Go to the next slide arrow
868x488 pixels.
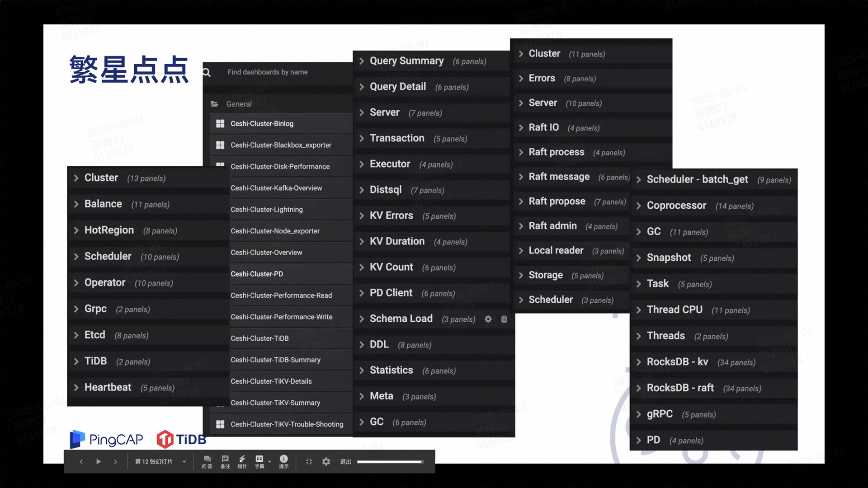(115, 462)
